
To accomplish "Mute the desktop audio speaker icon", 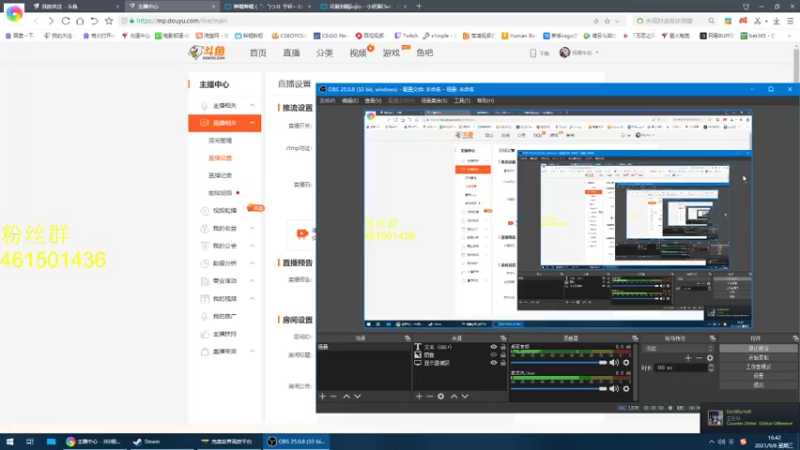I will [614, 363].
